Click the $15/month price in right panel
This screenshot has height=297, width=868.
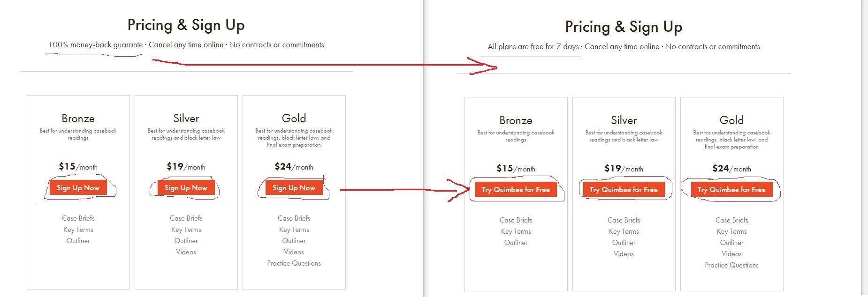516,168
